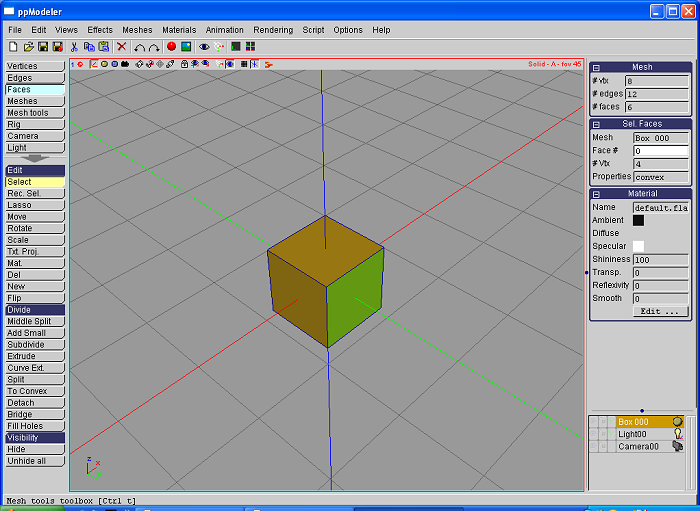Click the Light00 bulb icon
The image size is (700, 511).
[x=678, y=434]
